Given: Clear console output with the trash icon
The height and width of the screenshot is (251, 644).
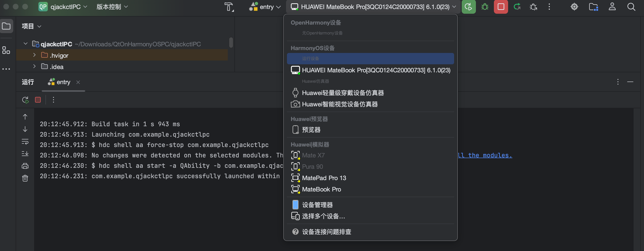Looking at the screenshot, I should pyautogui.click(x=25, y=178).
